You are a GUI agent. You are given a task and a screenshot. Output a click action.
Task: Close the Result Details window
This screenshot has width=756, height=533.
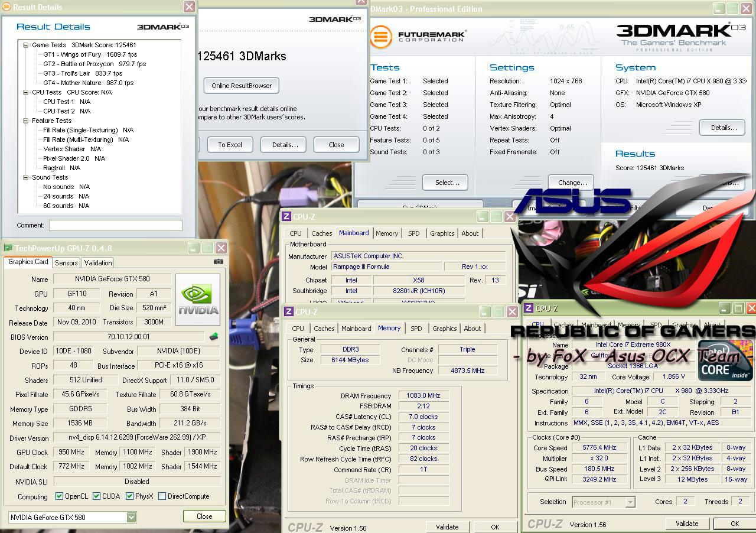pos(189,6)
